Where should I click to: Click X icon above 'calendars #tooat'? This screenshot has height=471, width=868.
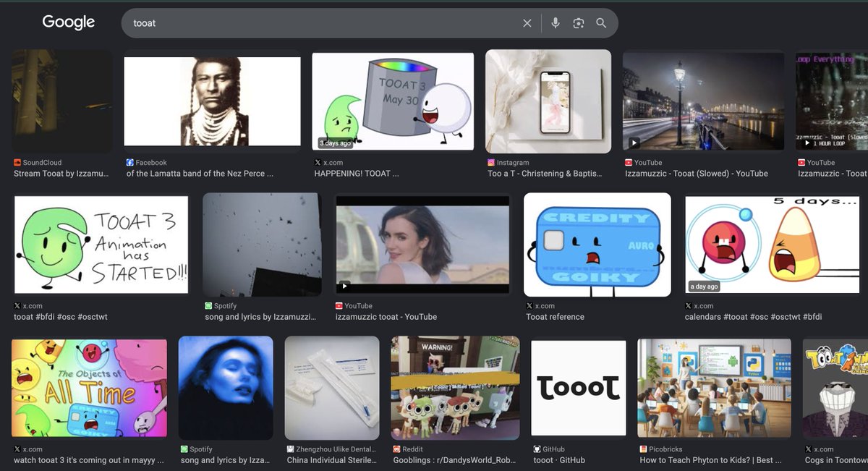(x=689, y=306)
